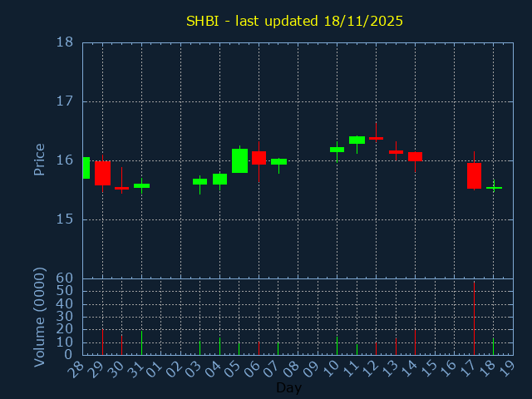
Task: Click the x-axis date label 19
Action: click(508, 367)
